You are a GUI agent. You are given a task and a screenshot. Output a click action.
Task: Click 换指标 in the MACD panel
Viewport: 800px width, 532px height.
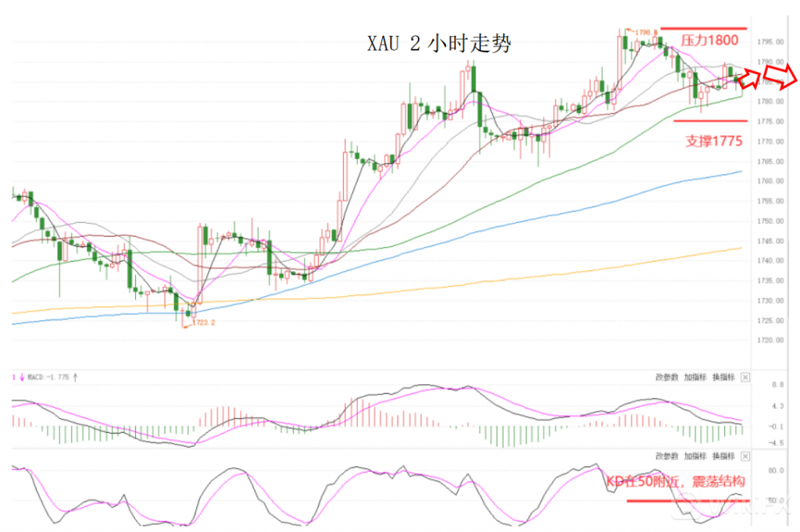723,377
